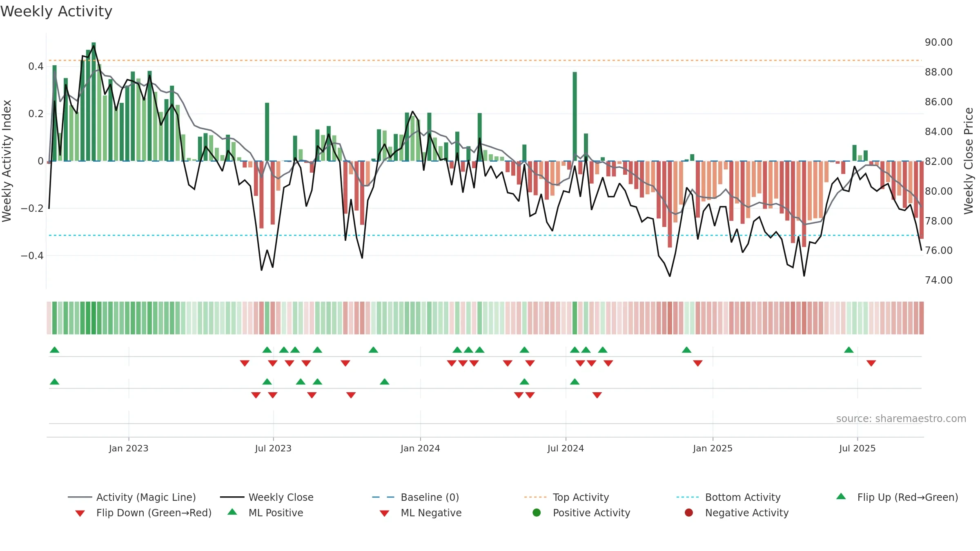
Task: Toggle Flip Up (Red→Green) legend entry
Action: (897, 497)
